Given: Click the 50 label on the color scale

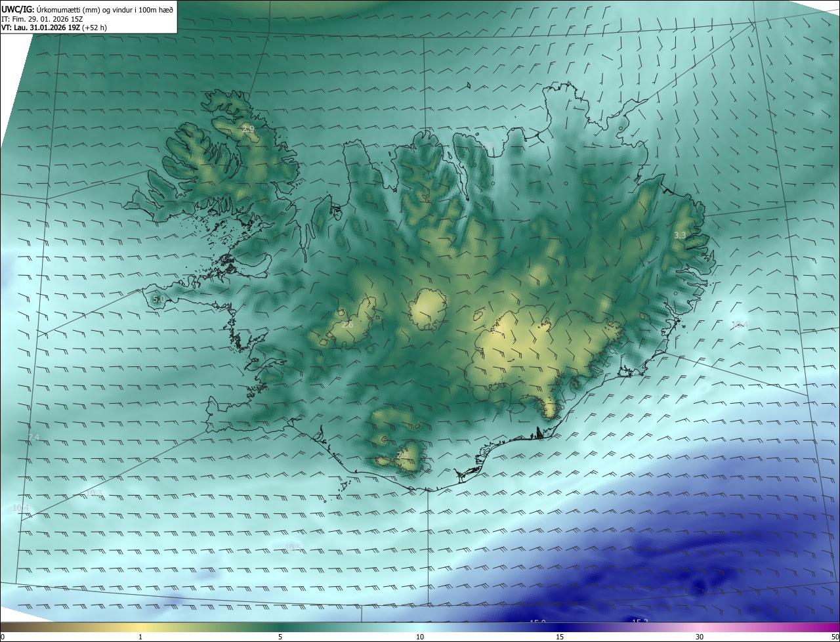Looking at the screenshot, I should click(x=835, y=637).
